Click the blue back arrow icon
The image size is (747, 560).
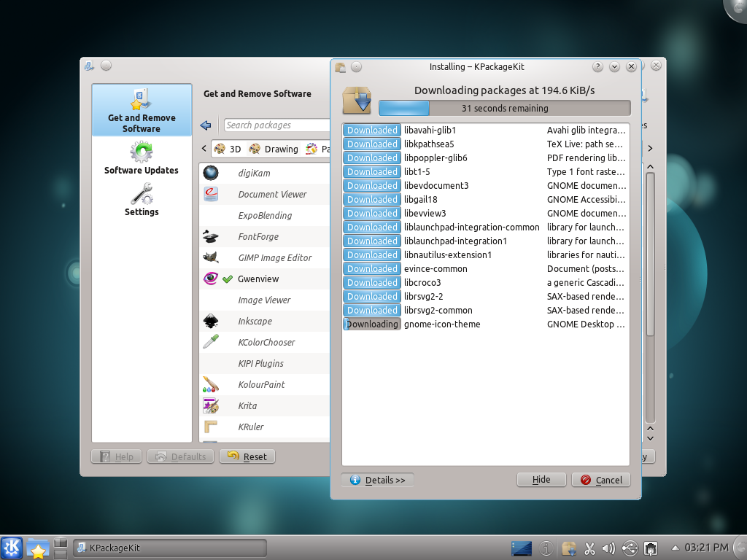[206, 125]
